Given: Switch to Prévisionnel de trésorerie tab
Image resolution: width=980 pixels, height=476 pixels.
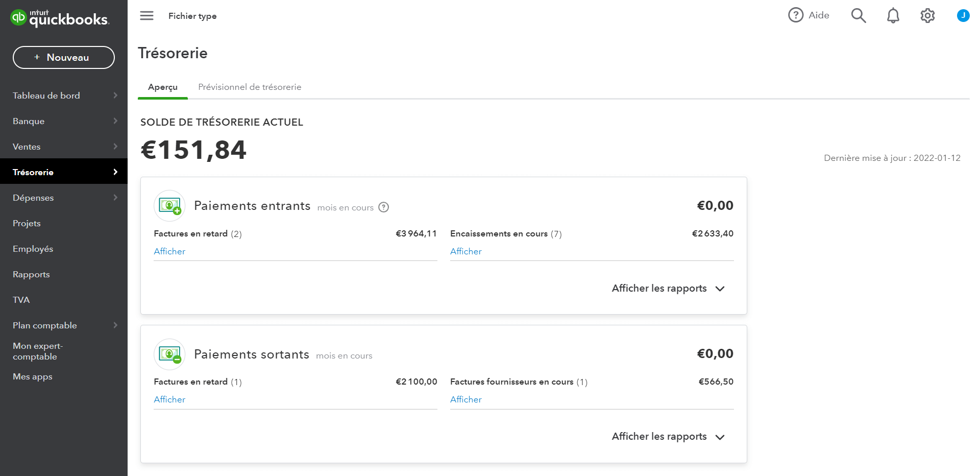Looking at the screenshot, I should 250,87.
